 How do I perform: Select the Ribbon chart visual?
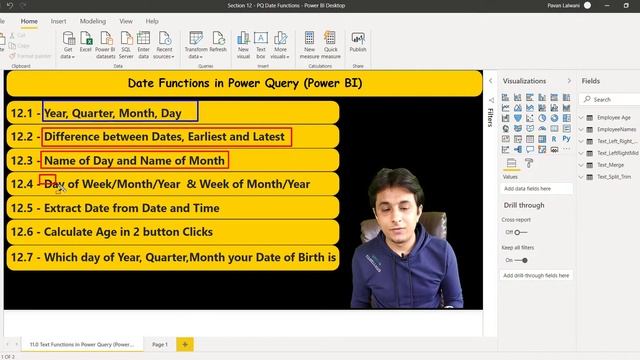coord(567,108)
